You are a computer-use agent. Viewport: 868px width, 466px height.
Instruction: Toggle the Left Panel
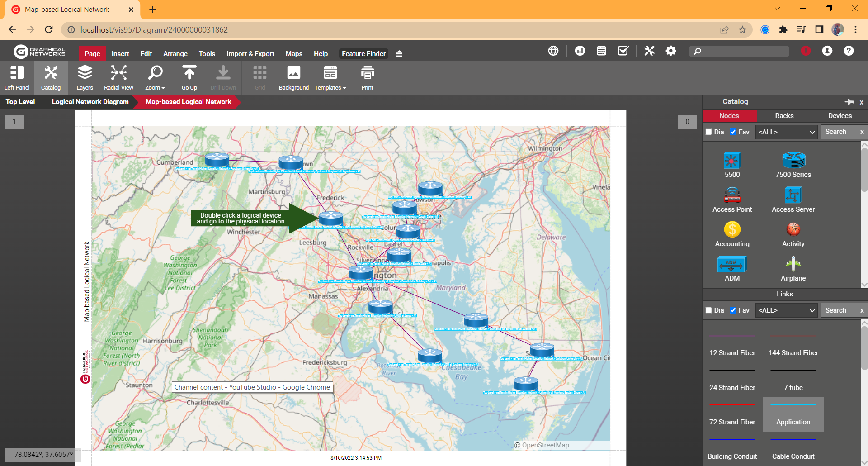[17, 77]
